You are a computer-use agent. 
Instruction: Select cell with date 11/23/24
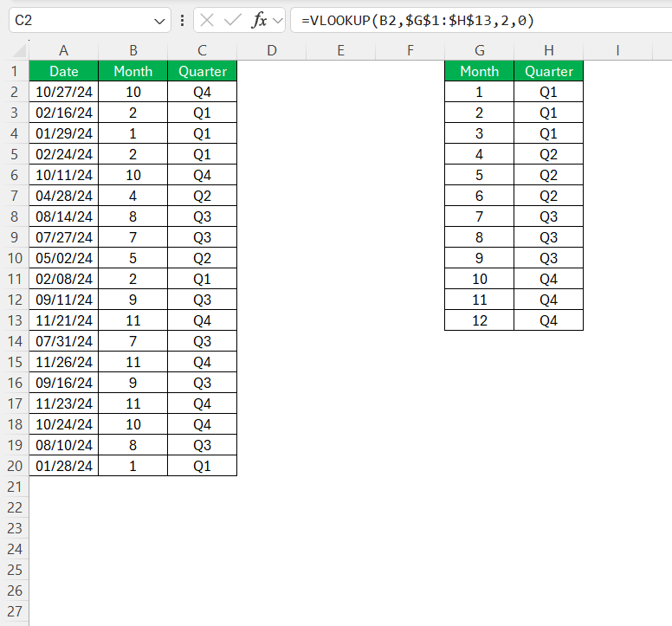(64, 403)
